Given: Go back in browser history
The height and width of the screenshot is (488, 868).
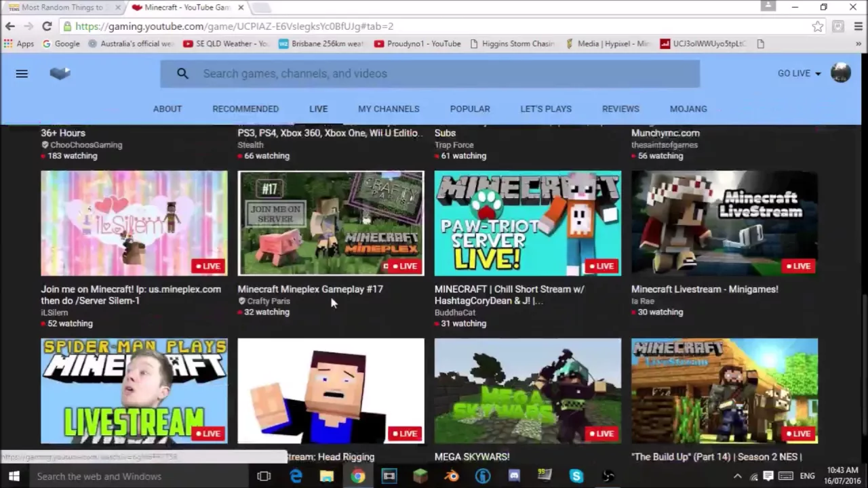Looking at the screenshot, I should 9,26.
